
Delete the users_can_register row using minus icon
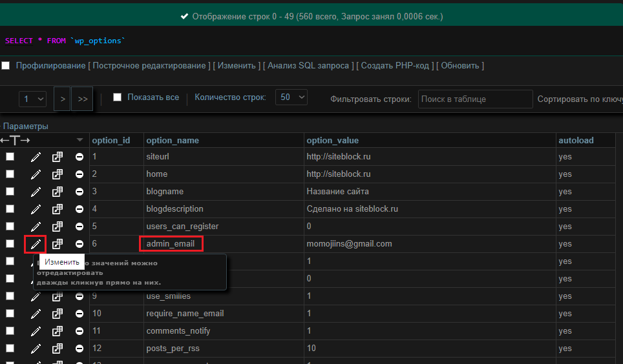tap(79, 227)
